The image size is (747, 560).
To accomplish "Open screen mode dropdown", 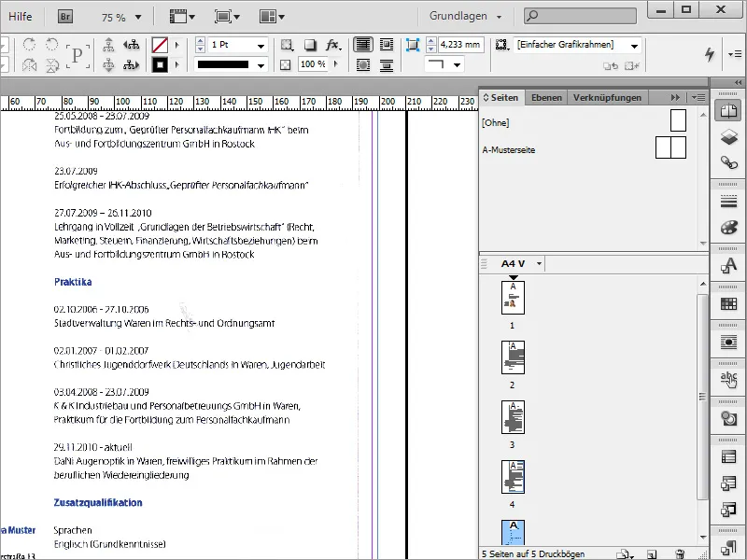I will (227, 17).
